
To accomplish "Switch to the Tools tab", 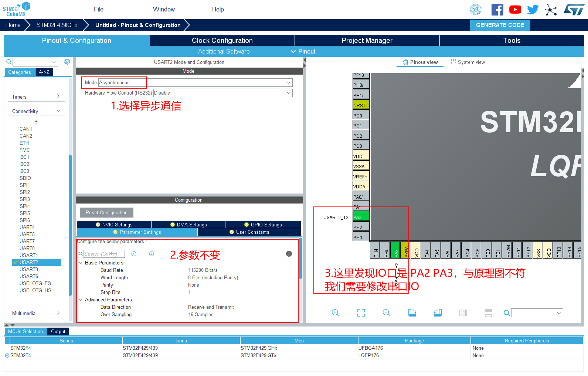I will [x=512, y=40].
